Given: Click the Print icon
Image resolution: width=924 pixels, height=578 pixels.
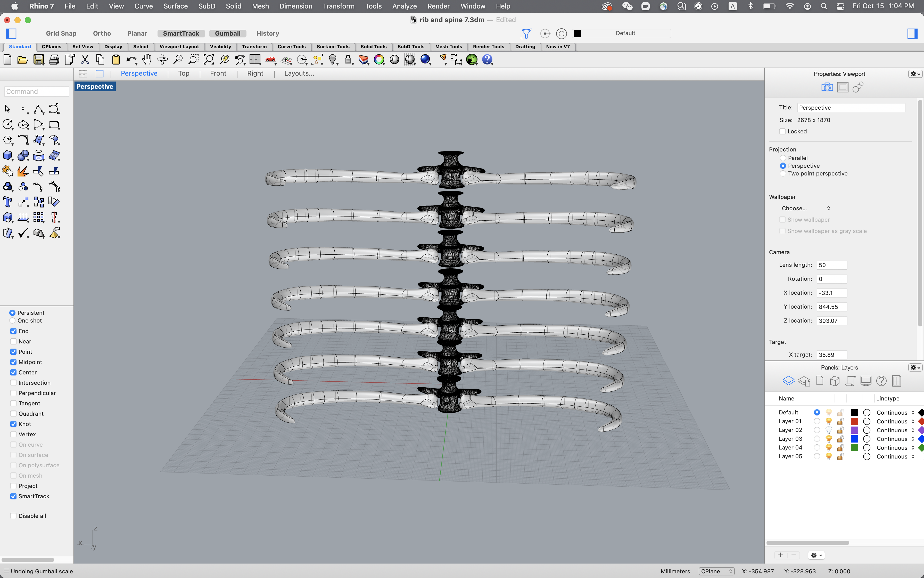Looking at the screenshot, I should (54, 60).
